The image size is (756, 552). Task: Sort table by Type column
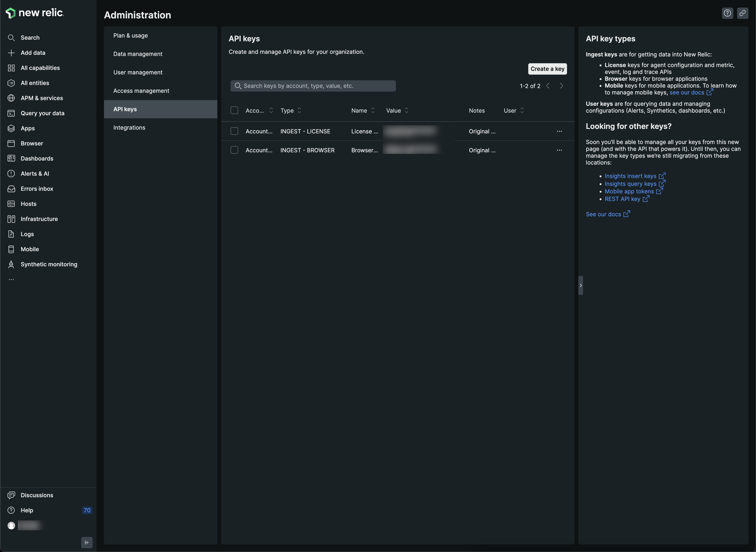[291, 110]
